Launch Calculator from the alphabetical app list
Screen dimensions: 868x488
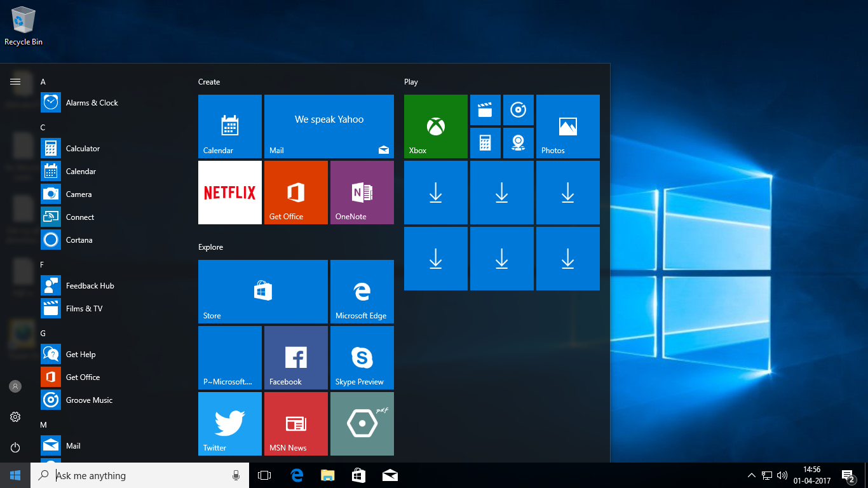point(114,148)
